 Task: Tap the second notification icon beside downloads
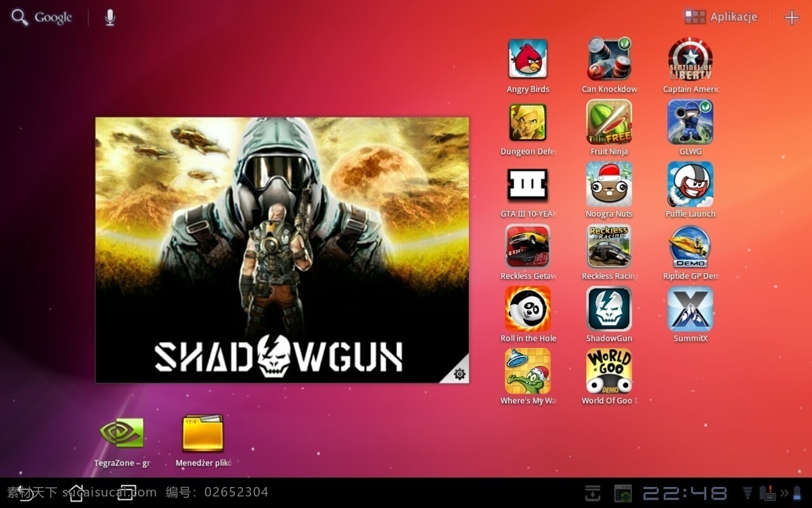[623, 493]
